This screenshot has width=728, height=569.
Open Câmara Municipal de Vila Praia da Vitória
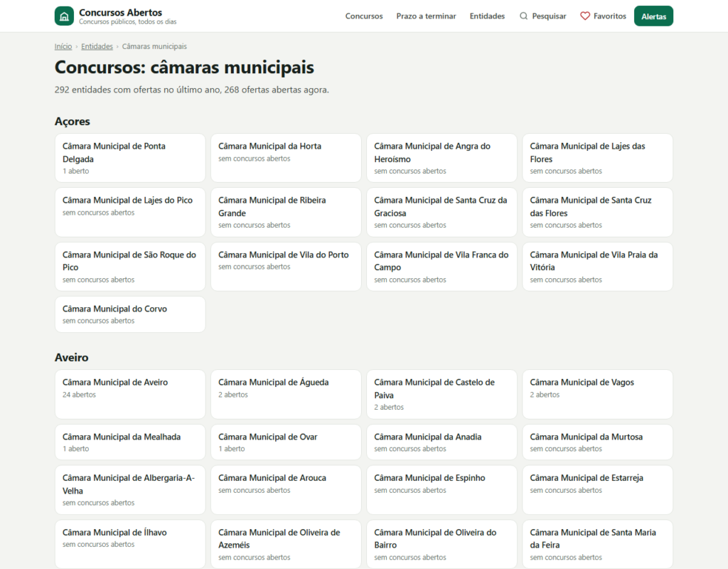[x=597, y=267]
